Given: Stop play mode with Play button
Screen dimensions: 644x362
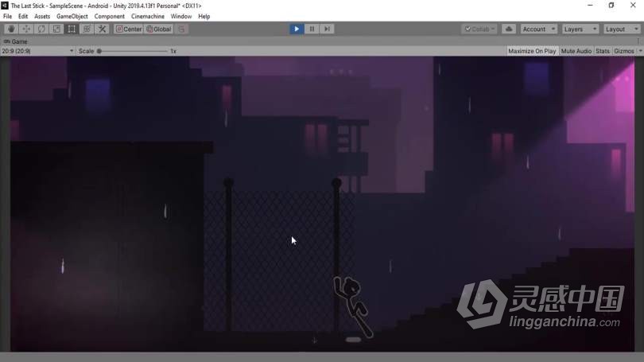Looking at the screenshot, I should (x=297, y=29).
